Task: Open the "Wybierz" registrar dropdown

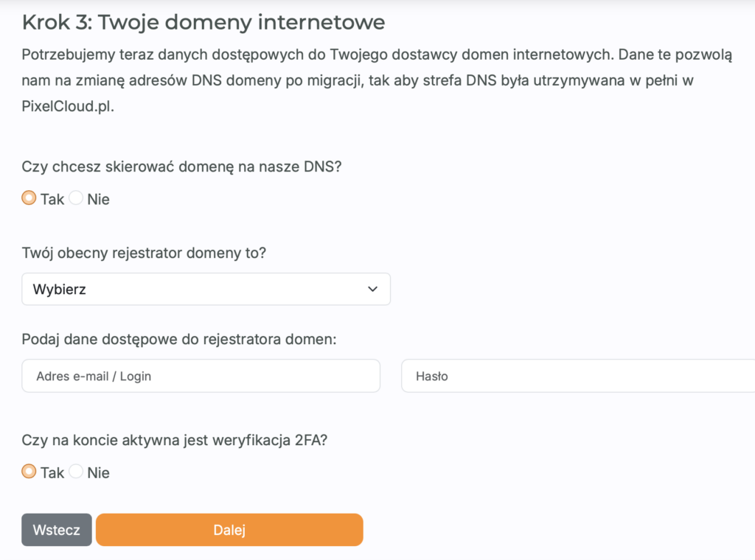Action: (x=206, y=290)
